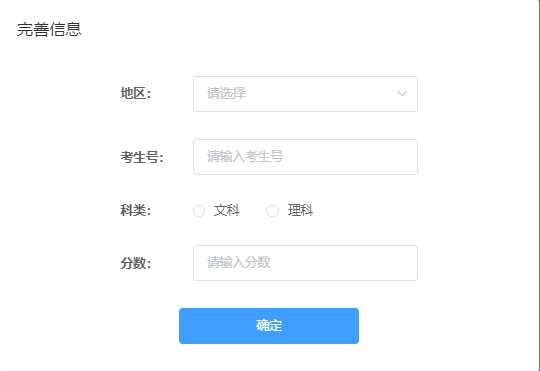
Task: Click the 考生号 field label
Action: [142, 157]
